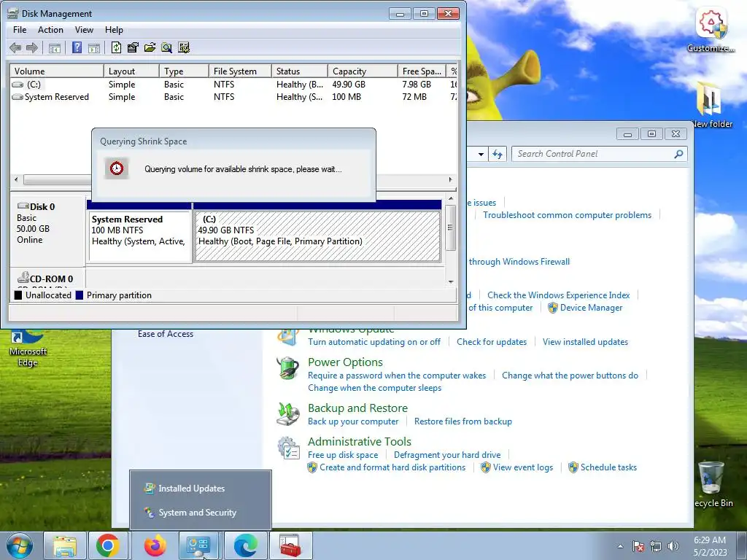Sort by the File System column header
This screenshot has width=747, height=560.
coord(240,71)
